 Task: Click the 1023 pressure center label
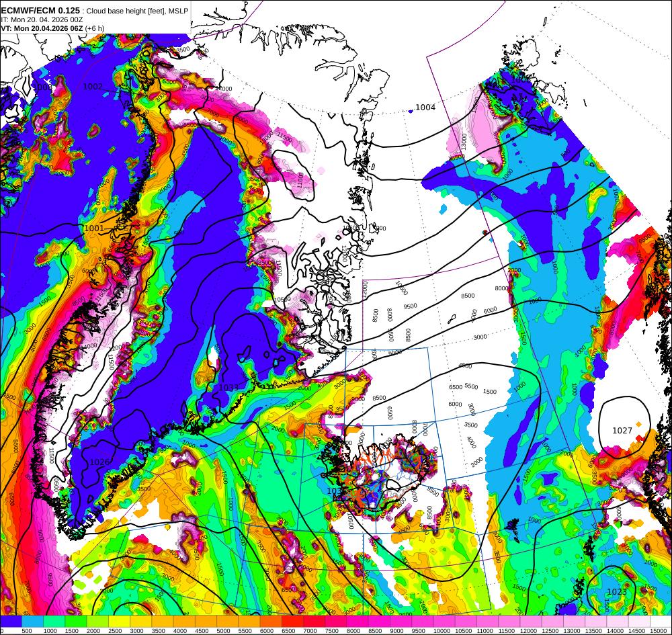point(617,592)
